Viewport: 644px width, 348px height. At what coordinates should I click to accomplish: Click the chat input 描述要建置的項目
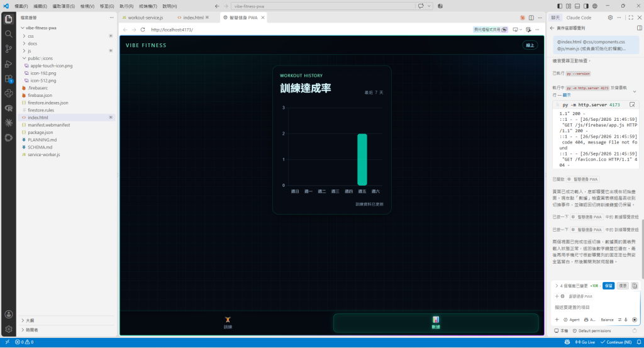click(x=595, y=307)
